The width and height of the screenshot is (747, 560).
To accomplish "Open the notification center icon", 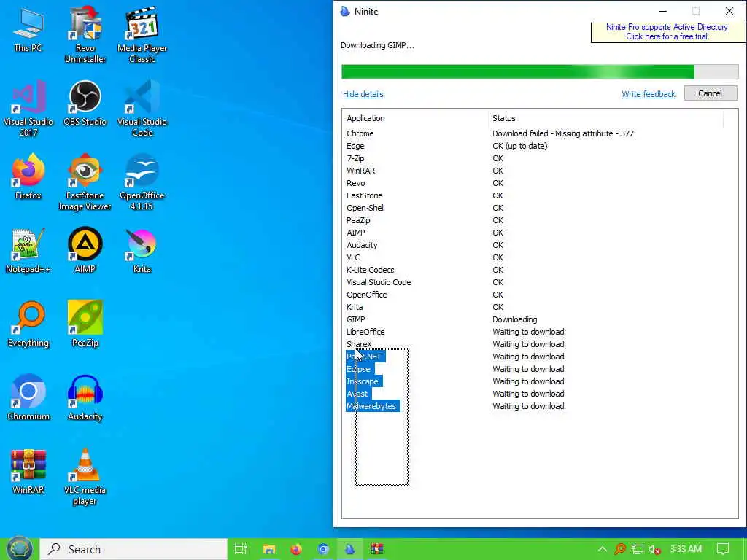I will point(723,549).
